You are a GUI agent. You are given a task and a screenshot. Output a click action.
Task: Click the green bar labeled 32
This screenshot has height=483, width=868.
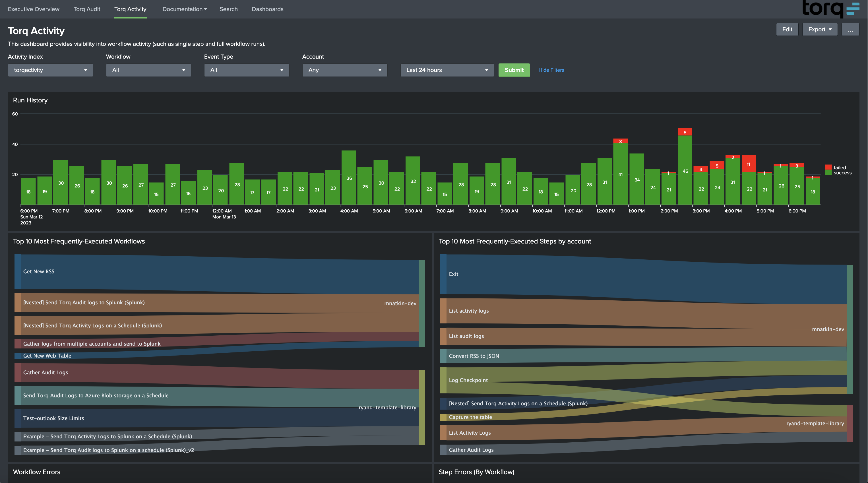point(413,181)
